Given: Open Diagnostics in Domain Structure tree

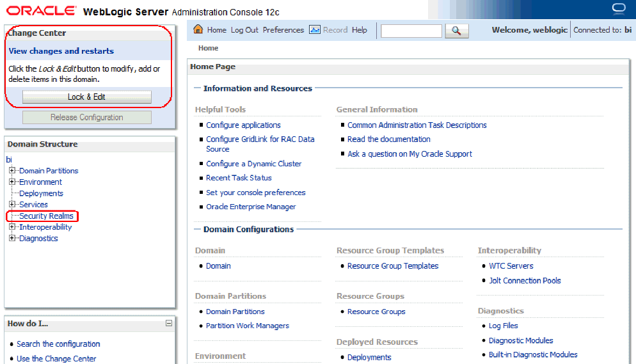Looking at the screenshot, I should [x=38, y=239].
